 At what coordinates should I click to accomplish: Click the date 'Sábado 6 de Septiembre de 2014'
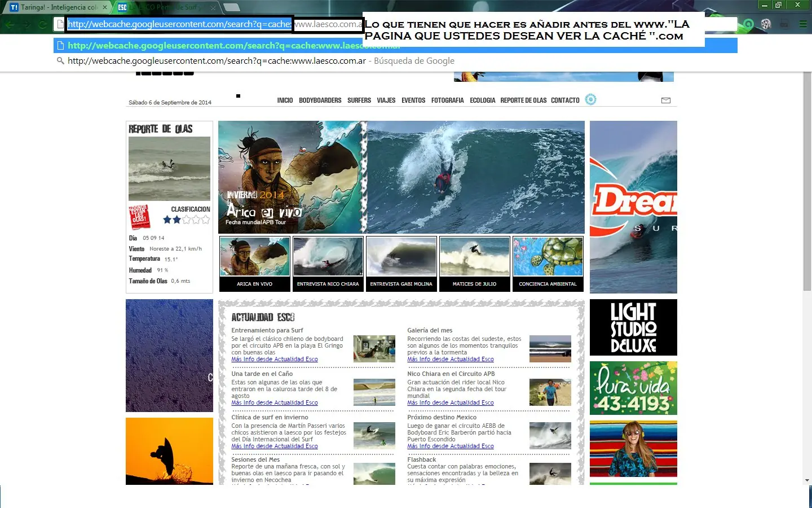(x=170, y=103)
